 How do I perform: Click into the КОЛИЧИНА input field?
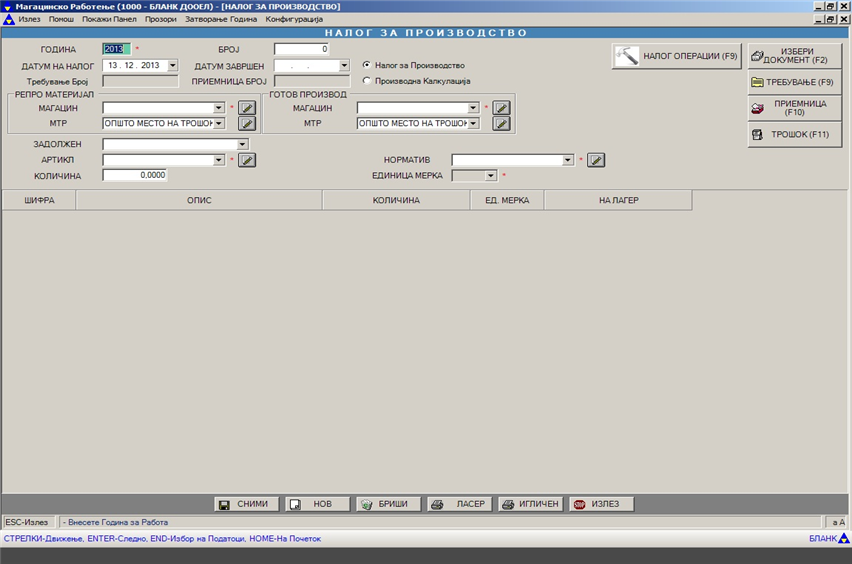134,175
